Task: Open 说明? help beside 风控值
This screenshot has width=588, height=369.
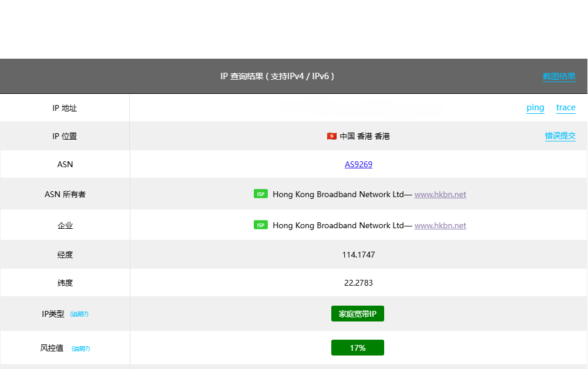Action: [80, 348]
